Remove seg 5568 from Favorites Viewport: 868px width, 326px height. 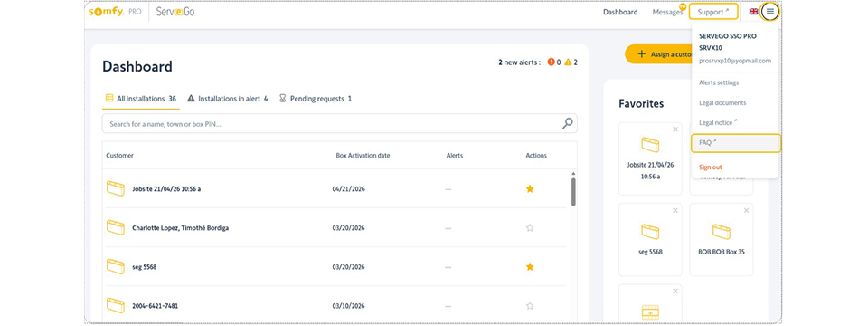click(x=675, y=211)
